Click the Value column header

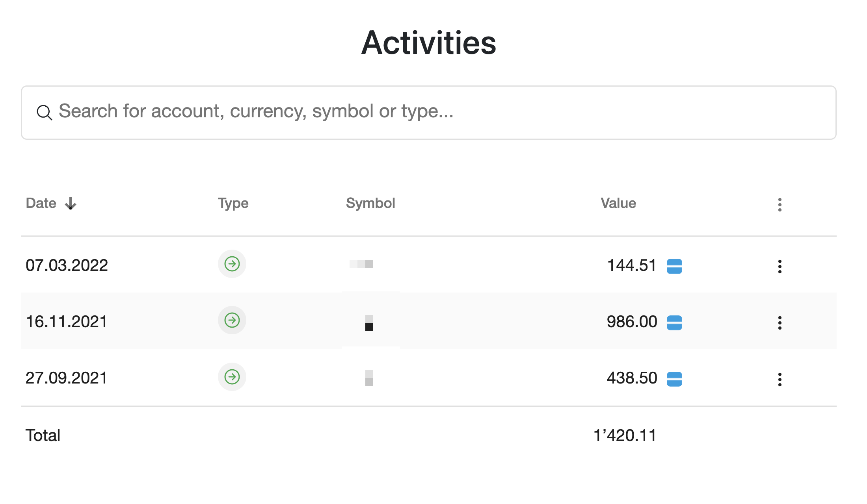[618, 203]
